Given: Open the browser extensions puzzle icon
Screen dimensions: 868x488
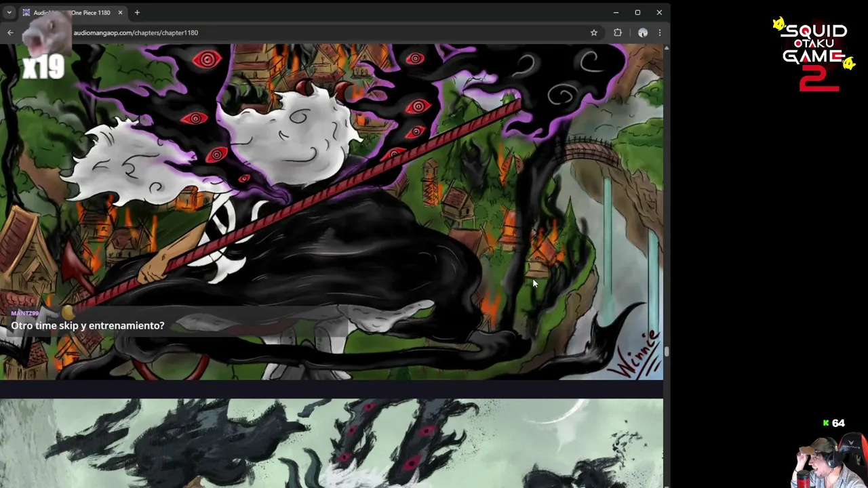Looking at the screenshot, I should pyautogui.click(x=618, y=33).
